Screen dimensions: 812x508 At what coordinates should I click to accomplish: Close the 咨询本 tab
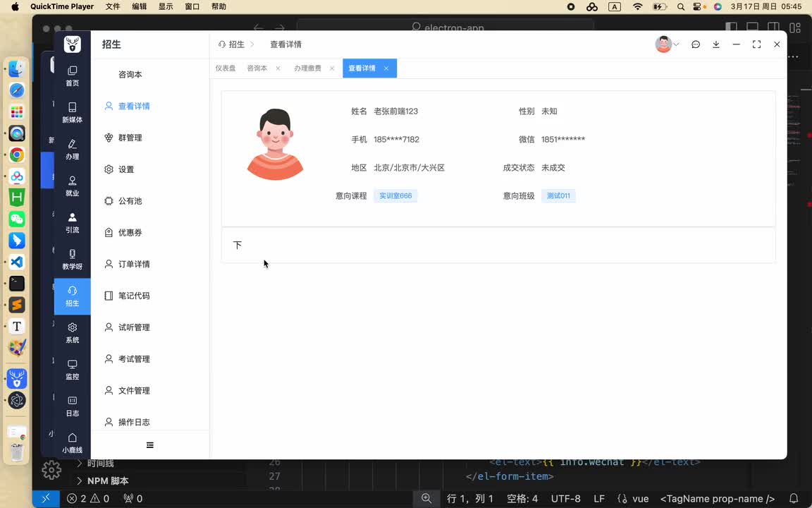(x=278, y=68)
